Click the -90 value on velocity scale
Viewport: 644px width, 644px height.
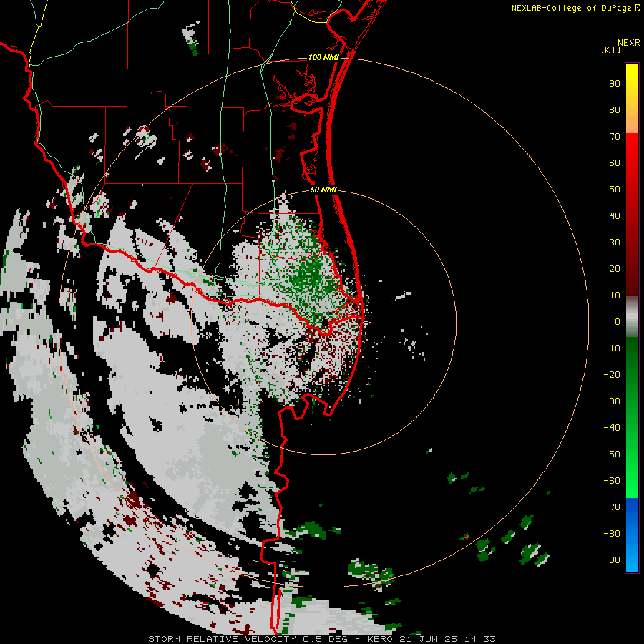[x=612, y=560]
